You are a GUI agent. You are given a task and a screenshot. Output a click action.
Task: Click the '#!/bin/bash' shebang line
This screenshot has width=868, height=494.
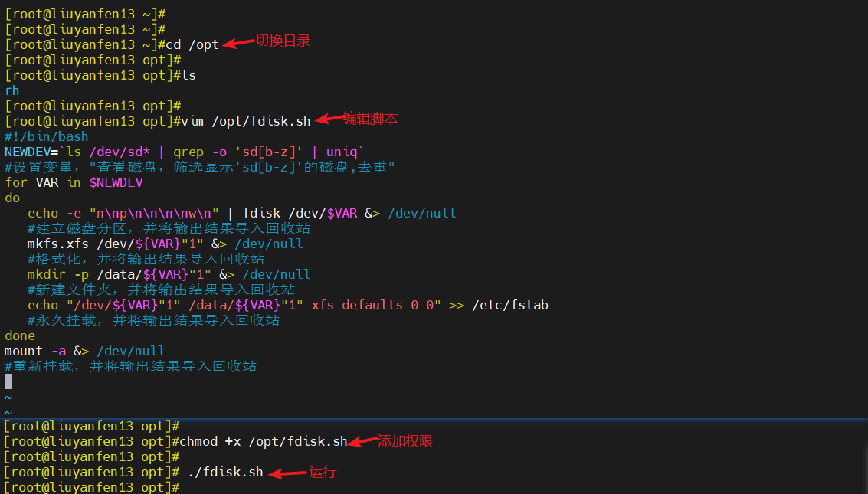coord(47,136)
